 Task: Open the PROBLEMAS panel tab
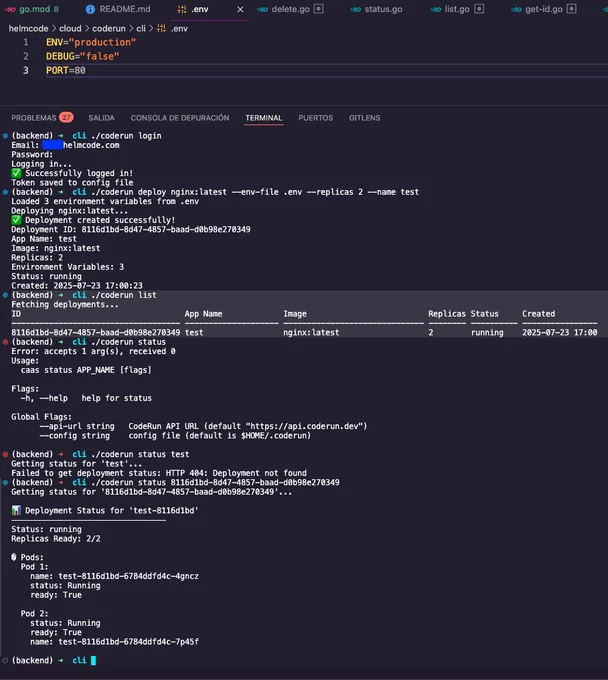34,118
